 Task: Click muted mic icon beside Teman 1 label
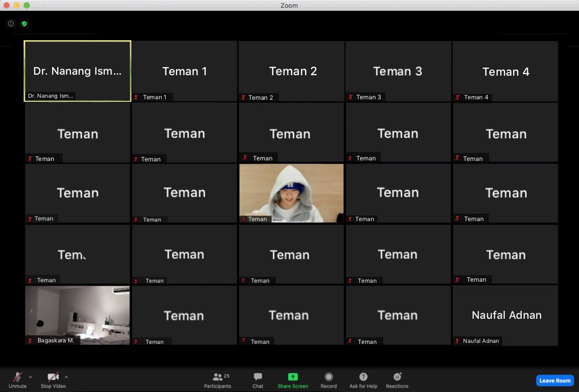point(136,97)
